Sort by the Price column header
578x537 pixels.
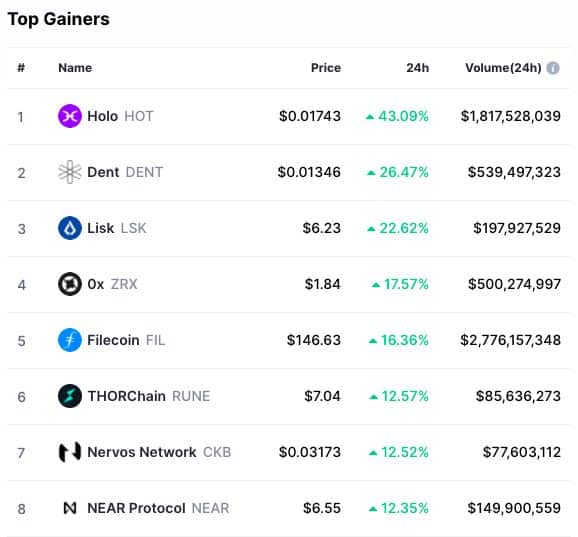pos(326,68)
